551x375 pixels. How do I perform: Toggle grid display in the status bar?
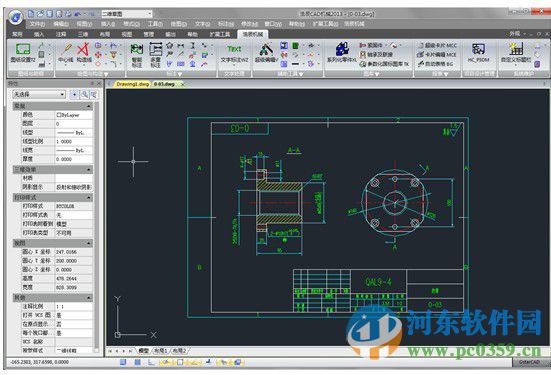[x=137, y=362]
